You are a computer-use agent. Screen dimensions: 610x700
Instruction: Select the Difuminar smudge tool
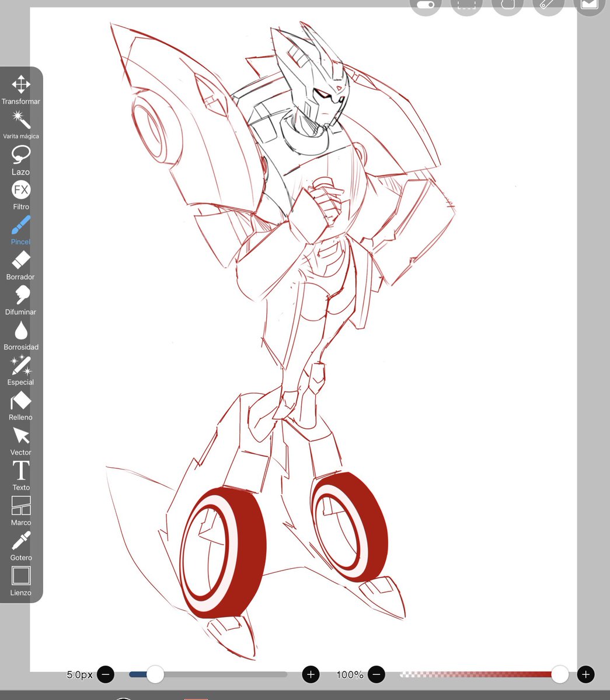point(21,300)
